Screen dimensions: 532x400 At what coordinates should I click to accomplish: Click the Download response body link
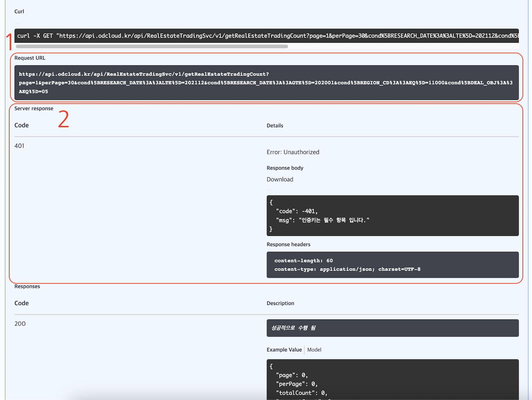pos(280,179)
